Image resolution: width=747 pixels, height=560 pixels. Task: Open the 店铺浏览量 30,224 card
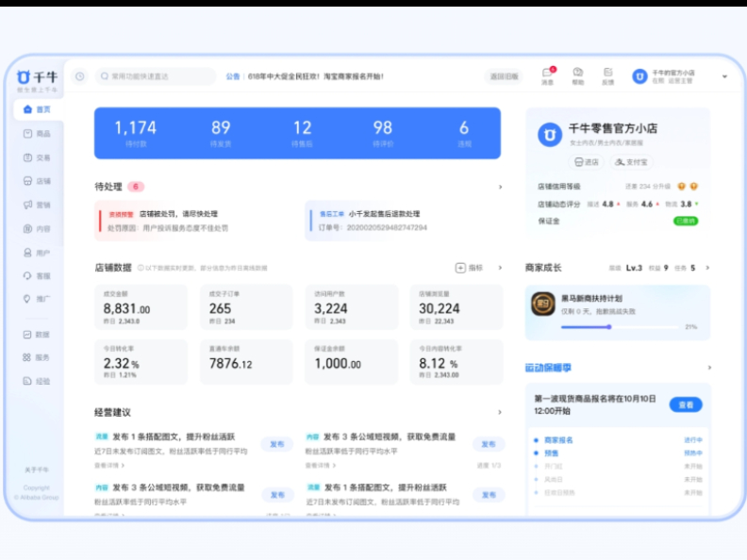coord(456,307)
